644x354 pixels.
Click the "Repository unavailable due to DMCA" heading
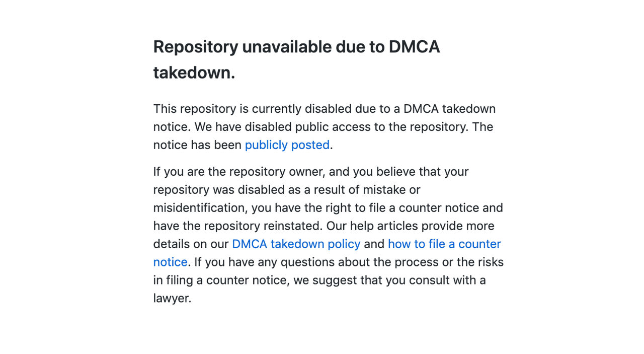pyautogui.click(x=296, y=47)
